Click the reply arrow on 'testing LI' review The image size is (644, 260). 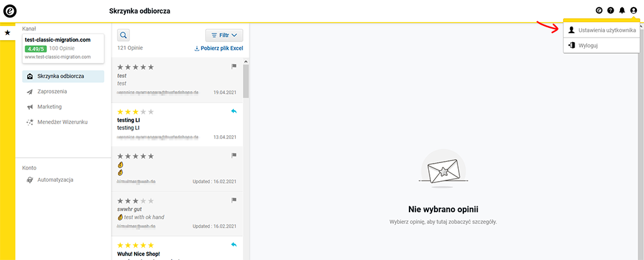pyautogui.click(x=234, y=111)
